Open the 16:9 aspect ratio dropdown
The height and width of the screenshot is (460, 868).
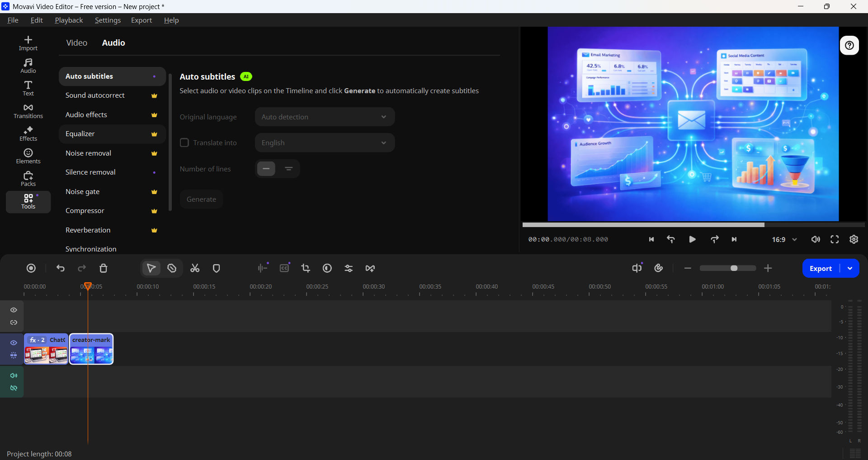784,240
